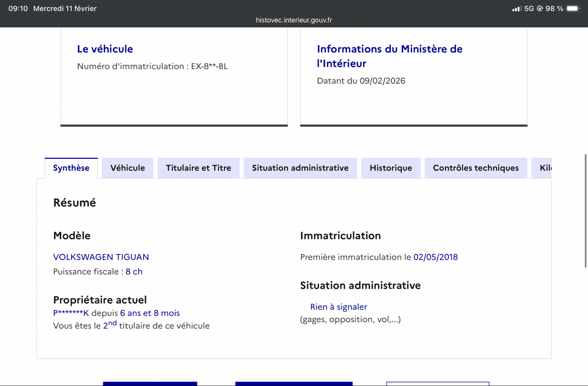Open the partially hidden Kilométrage tab
Viewport: 588px width, 386px height.
(545, 168)
